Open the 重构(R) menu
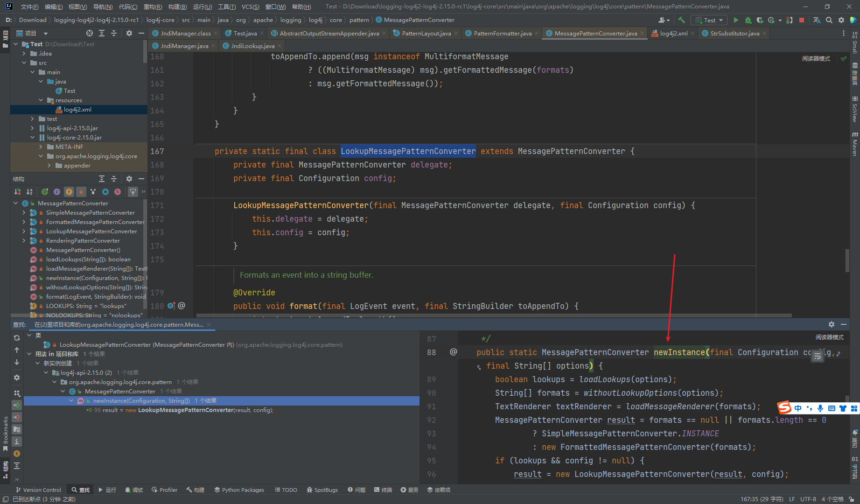The height and width of the screenshot is (504, 860). [153, 7]
